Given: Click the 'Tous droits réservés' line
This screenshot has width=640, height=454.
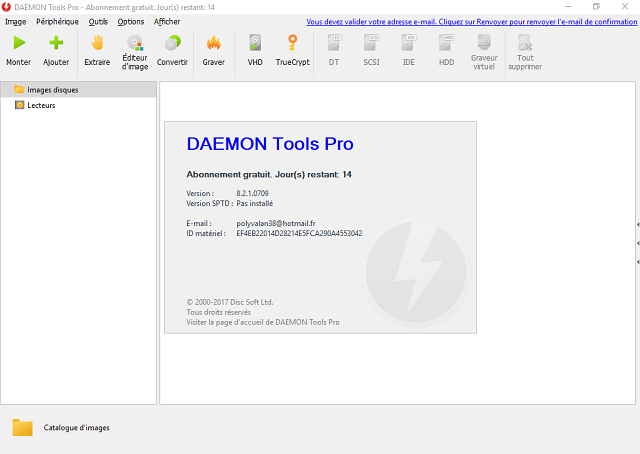Looking at the screenshot, I should [x=219, y=312].
